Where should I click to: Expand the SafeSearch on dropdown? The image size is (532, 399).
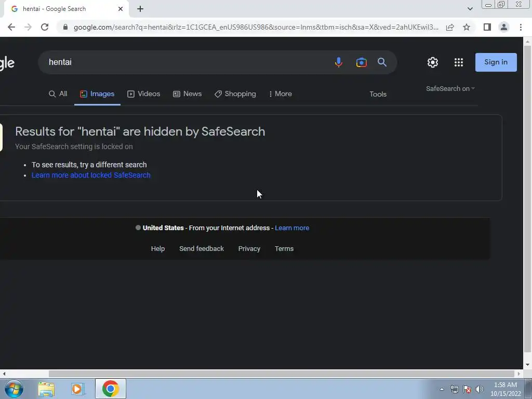[450, 88]
